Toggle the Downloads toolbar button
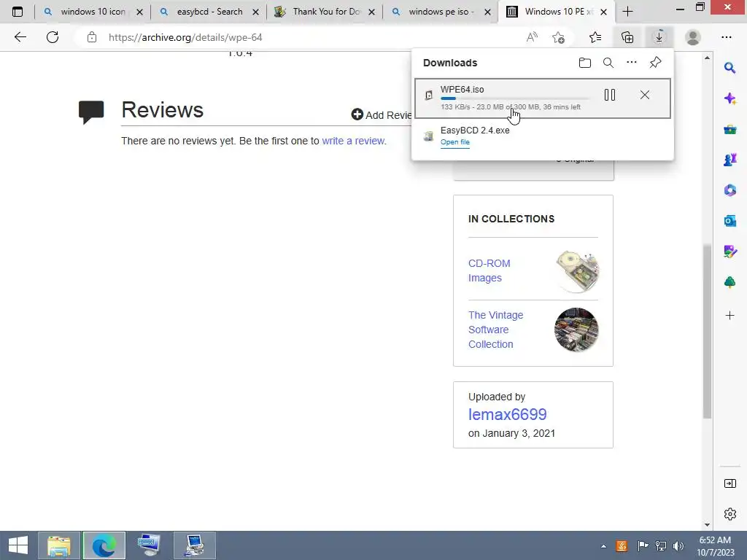747x560 pixels. pos(659,37)
